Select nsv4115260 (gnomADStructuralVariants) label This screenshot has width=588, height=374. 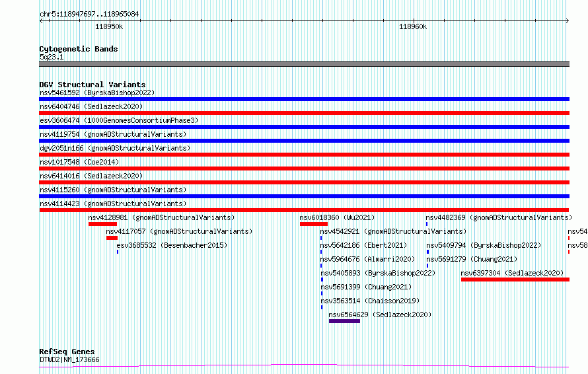click(113, 190)
